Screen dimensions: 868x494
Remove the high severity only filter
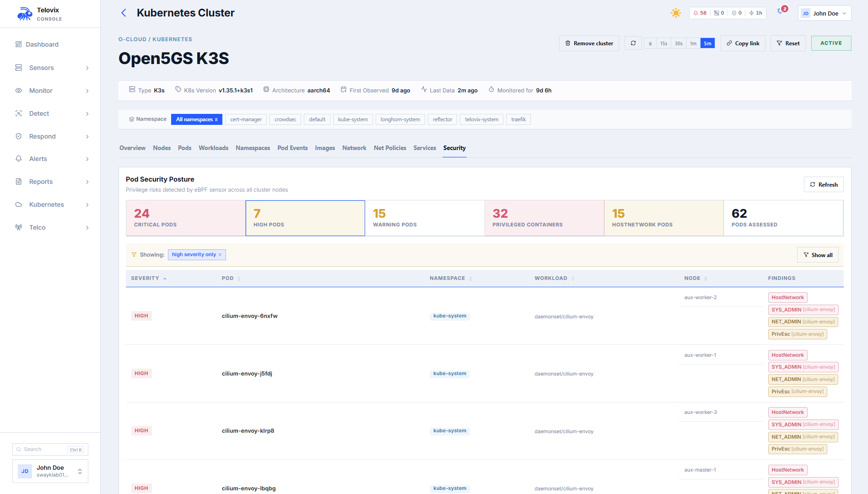pos(220,255)
